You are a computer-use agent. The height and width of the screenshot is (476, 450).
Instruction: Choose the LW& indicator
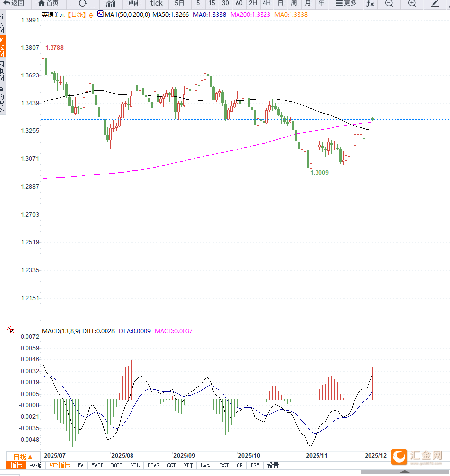coord(205,465)
